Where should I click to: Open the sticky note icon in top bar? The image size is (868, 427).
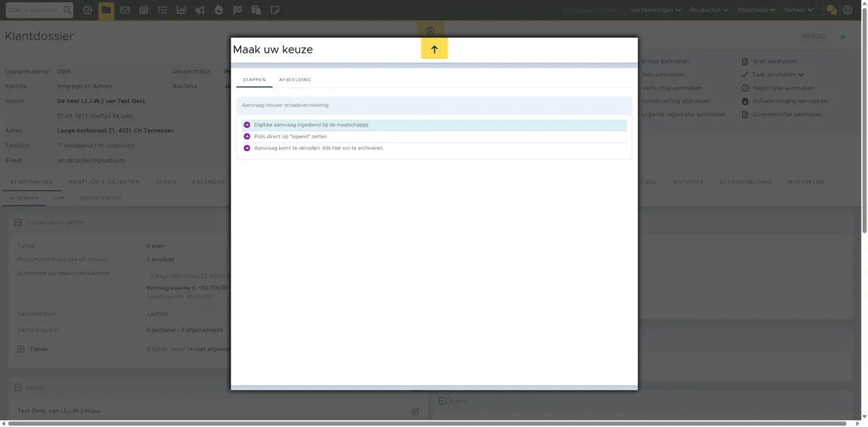(x=275, y=10)
